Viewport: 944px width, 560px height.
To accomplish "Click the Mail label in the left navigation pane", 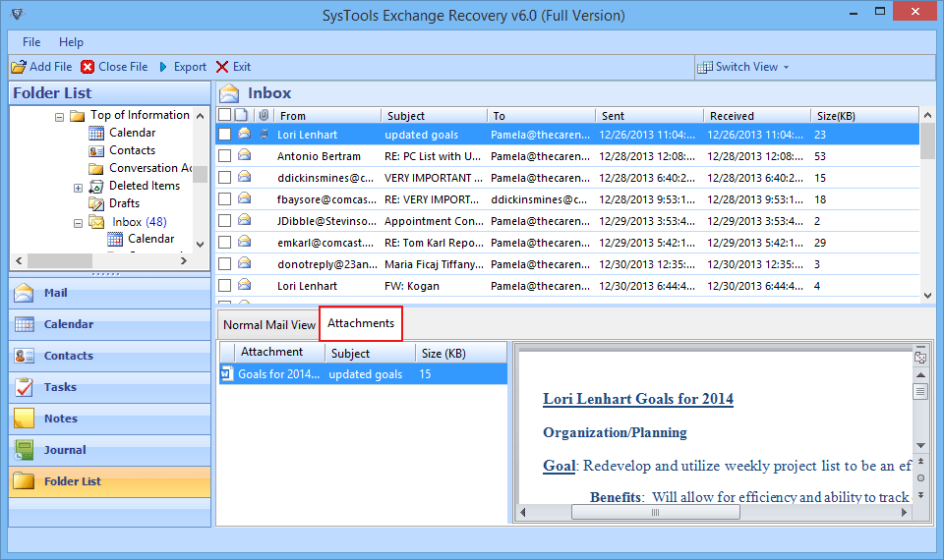I will [55, 293].
